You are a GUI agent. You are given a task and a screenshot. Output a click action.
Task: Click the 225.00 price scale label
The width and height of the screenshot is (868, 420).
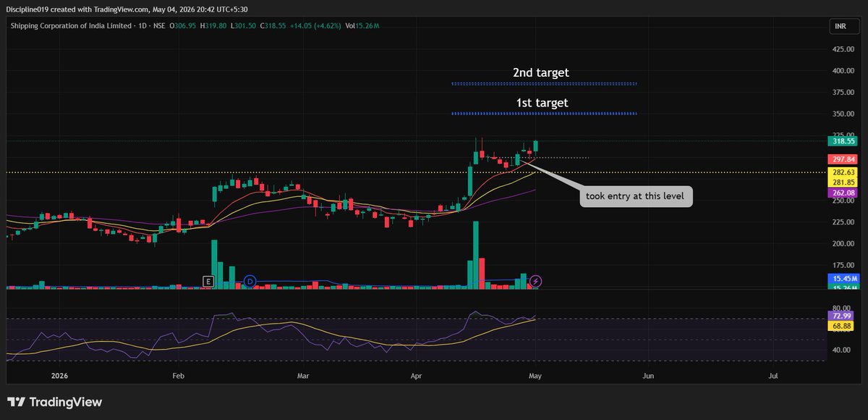(x=843, y=222)
